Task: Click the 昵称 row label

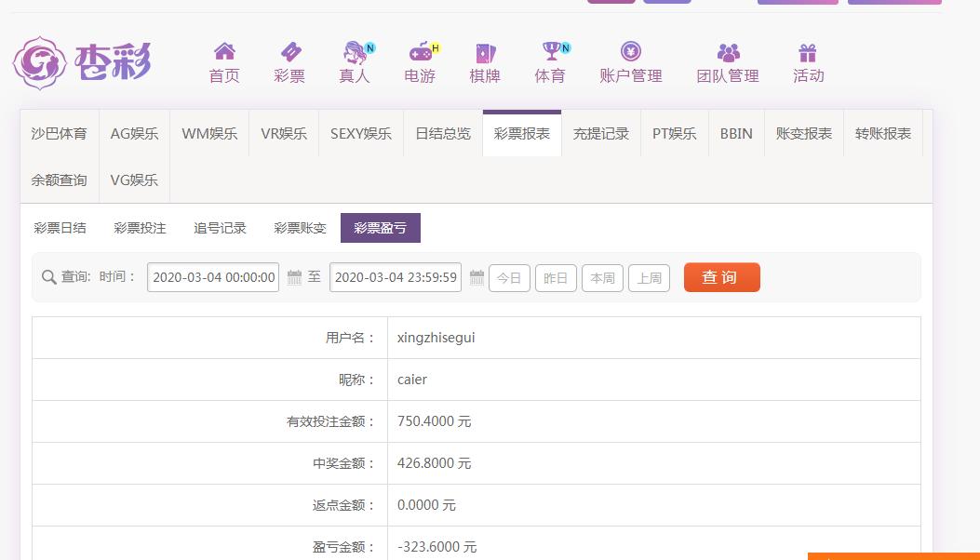Action: point(356,380)
